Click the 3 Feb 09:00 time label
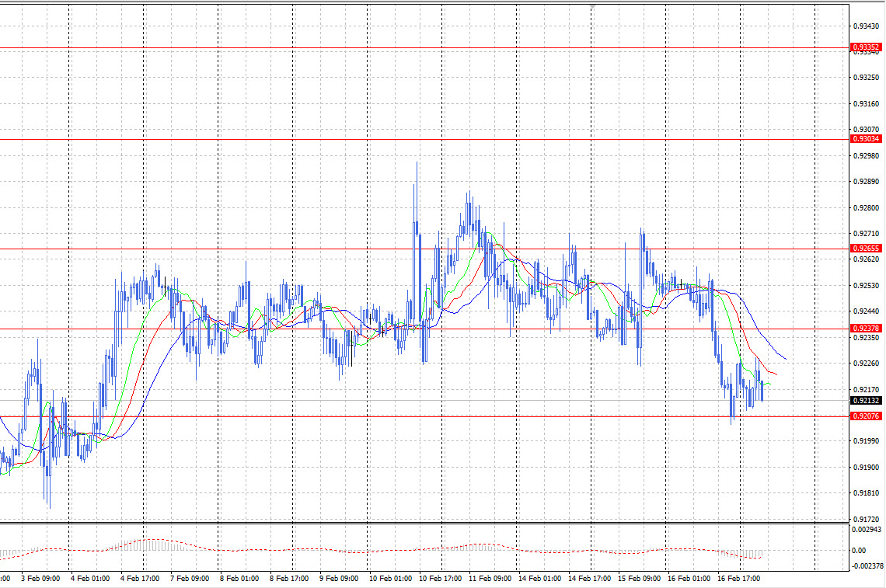Screen dimensions: 886x588 pos(40,579)
